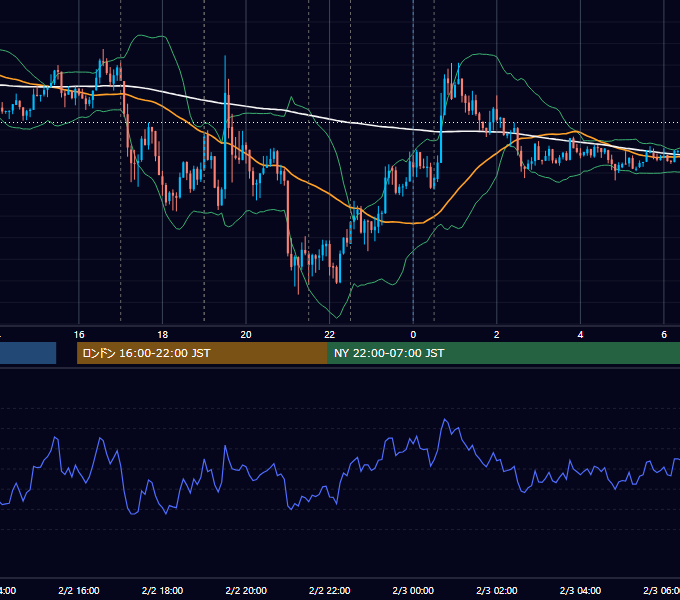Click the 2/3 00:00 label on oscillator axis
Image resolution: width=680 pixels, height=600 pixels.
click(413, 590)
